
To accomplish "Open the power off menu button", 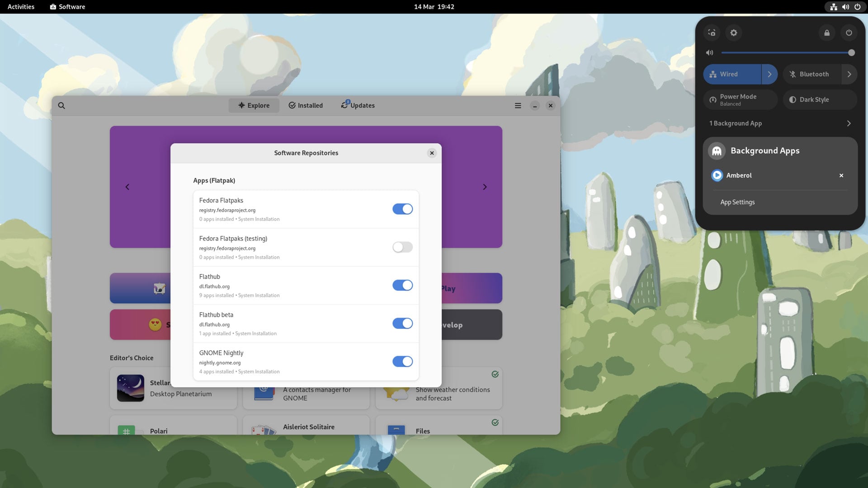I will tap(849, 33).
